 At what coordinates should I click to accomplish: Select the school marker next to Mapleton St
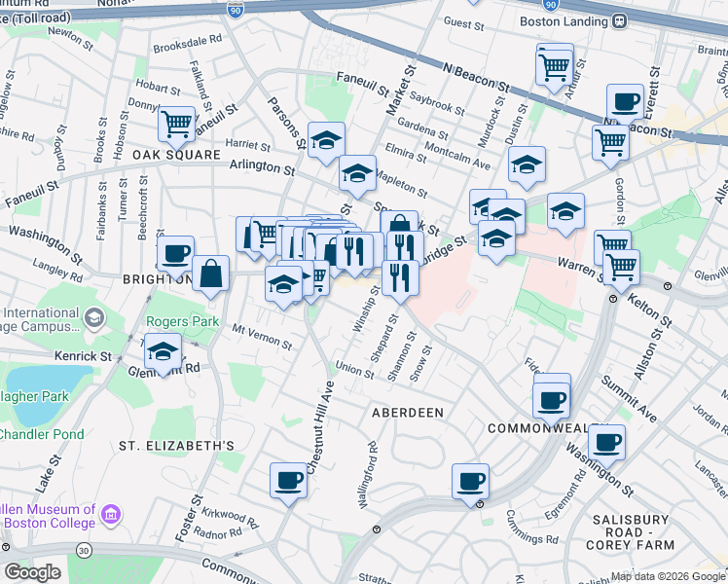[x=357, y=174]
